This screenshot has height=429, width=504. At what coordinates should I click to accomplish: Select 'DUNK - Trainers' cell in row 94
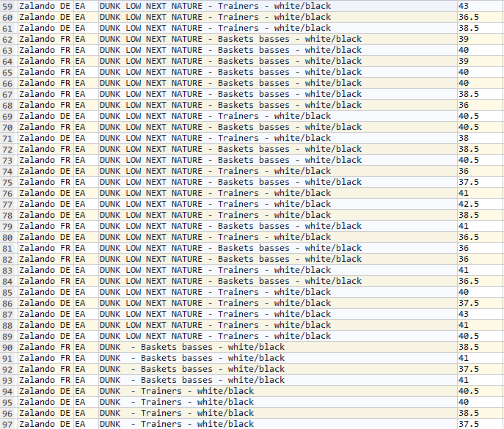(278, 391)
